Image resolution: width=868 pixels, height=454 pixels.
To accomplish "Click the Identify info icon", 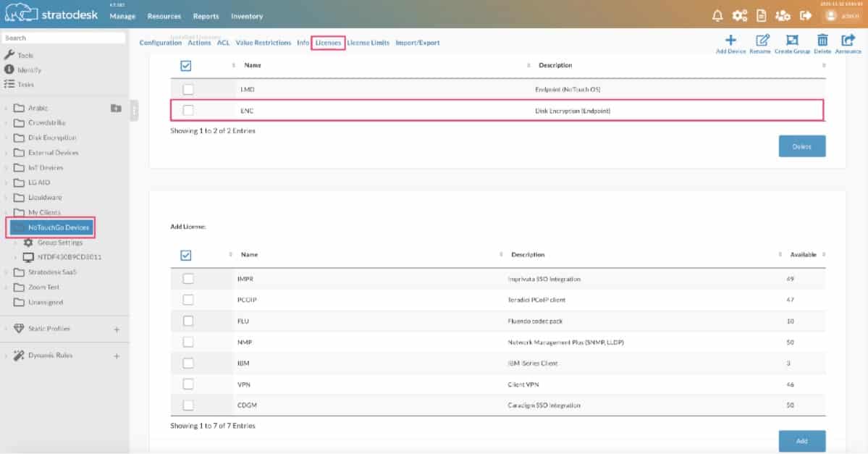I will click(9, 70).
